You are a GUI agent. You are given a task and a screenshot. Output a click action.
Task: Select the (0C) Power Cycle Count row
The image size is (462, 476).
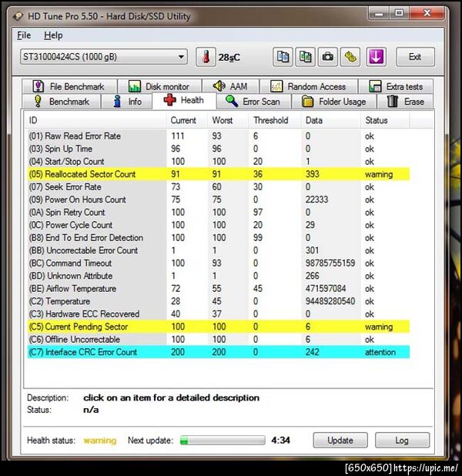218,225
